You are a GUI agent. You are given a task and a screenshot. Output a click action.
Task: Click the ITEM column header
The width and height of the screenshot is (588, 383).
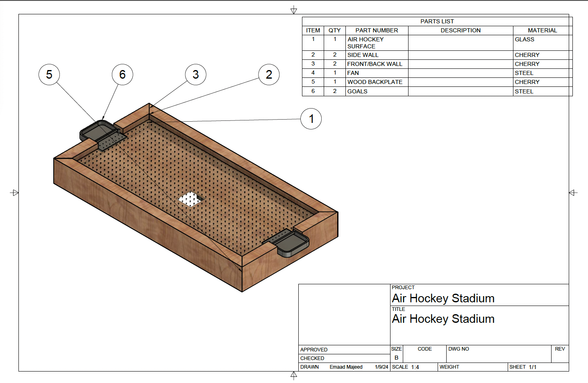[x=313, y=30]
